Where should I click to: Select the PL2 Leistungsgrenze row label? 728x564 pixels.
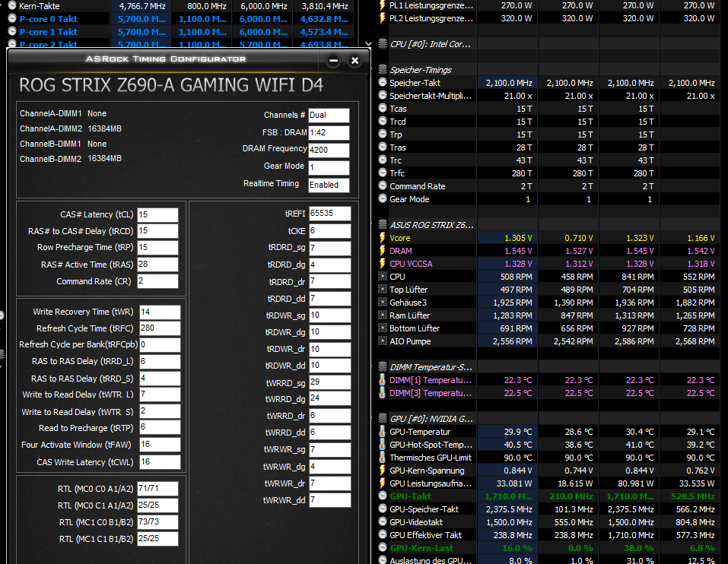point(431,18)
